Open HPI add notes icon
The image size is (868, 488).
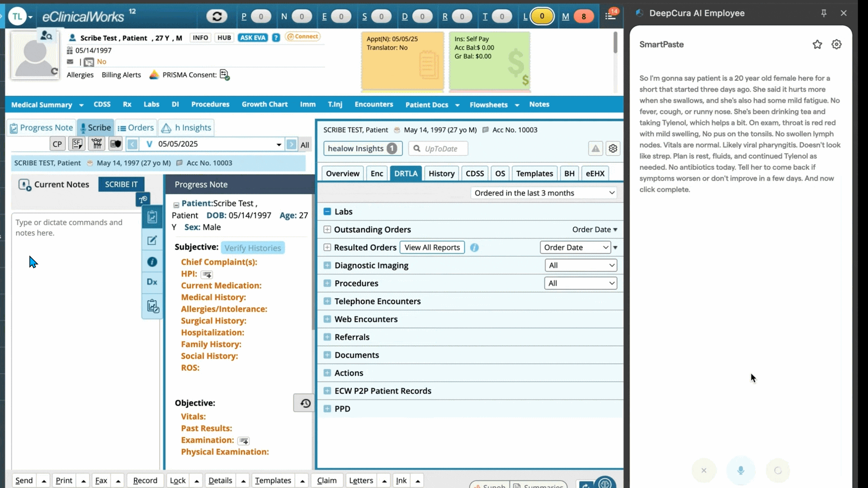[207, 275]
